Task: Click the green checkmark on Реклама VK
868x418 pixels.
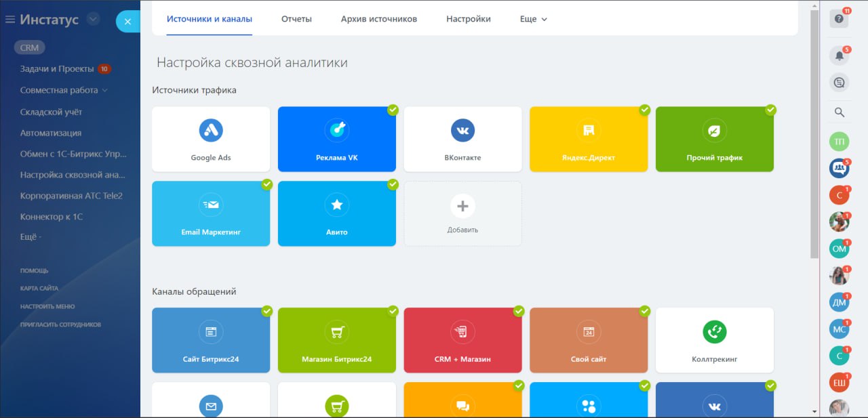Action: [x=393, y=110]
